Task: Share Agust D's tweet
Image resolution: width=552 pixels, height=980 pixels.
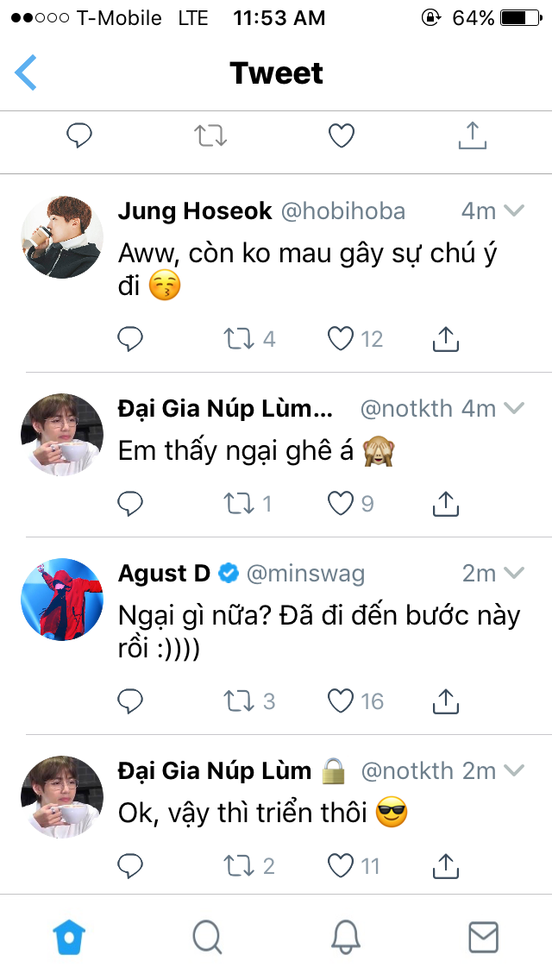Action: pos(444,701)
